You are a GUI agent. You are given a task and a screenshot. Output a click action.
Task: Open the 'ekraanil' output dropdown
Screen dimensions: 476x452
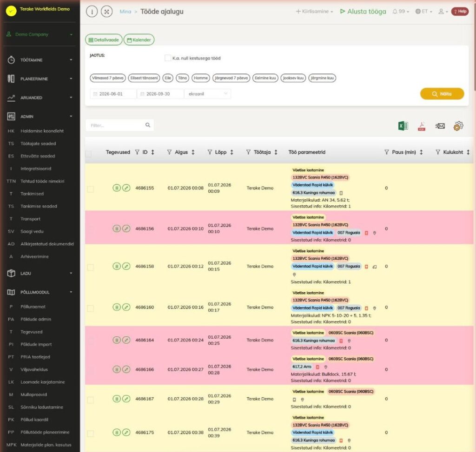point(208,94)
